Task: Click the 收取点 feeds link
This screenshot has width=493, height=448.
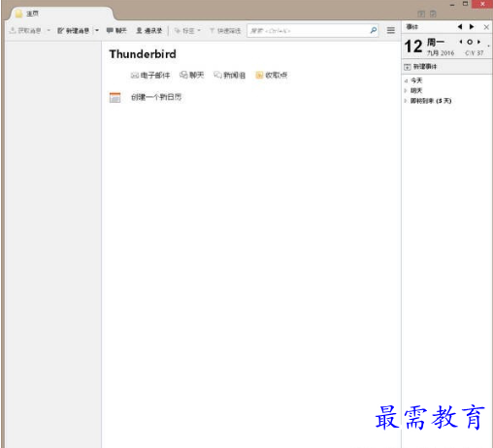Action: (x=272, y=75)
